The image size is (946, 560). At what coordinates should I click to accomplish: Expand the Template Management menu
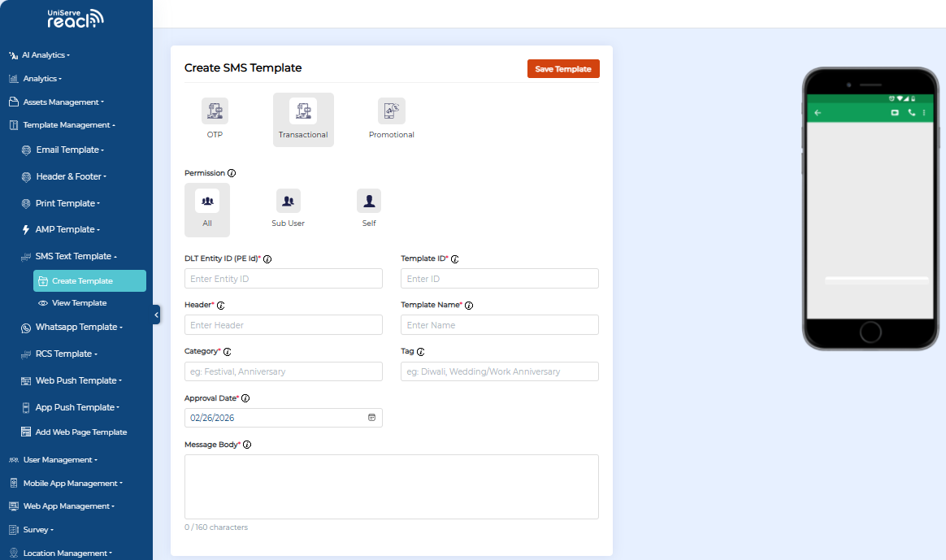(68, 125)
